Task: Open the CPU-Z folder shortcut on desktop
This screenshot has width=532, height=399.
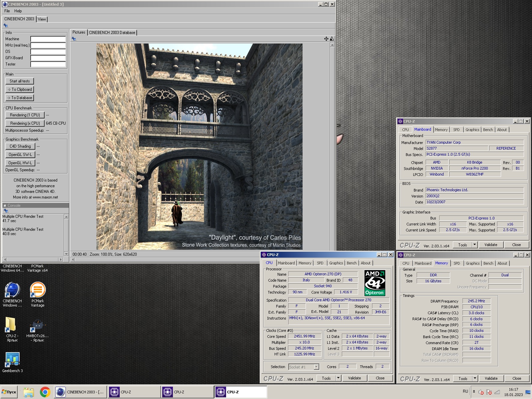Action: (x=12, y=329)
